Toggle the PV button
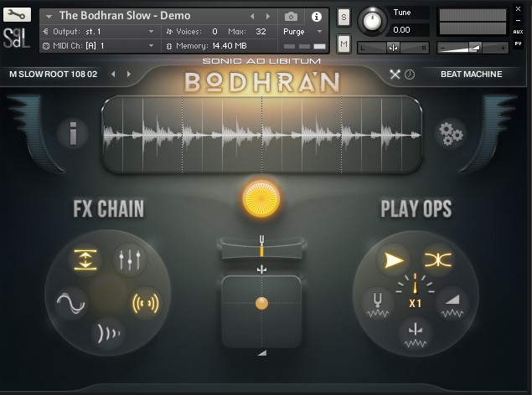 (518, 44)
